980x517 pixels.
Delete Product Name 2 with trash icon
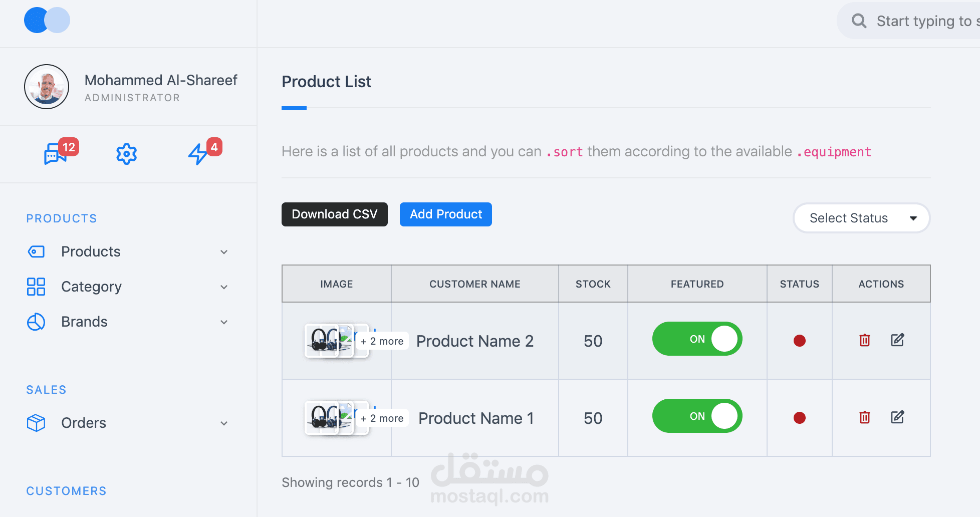point(864,340)
